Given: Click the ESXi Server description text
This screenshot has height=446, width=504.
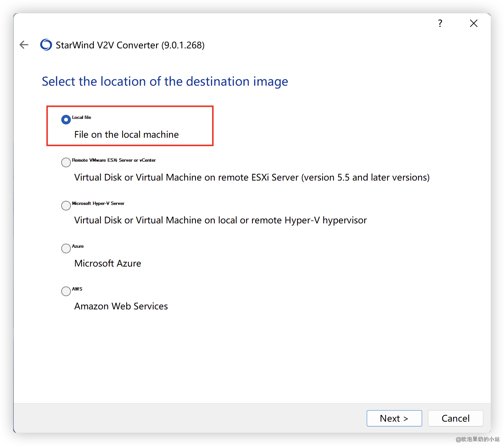Looking at the screenshot, I should [x=252, y=178].
